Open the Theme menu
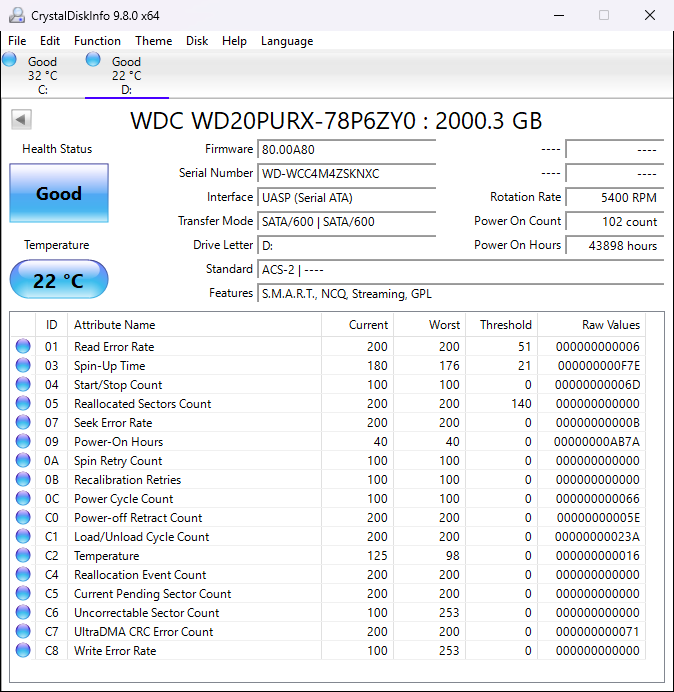The image size is (674, 692). pos(153,41)
